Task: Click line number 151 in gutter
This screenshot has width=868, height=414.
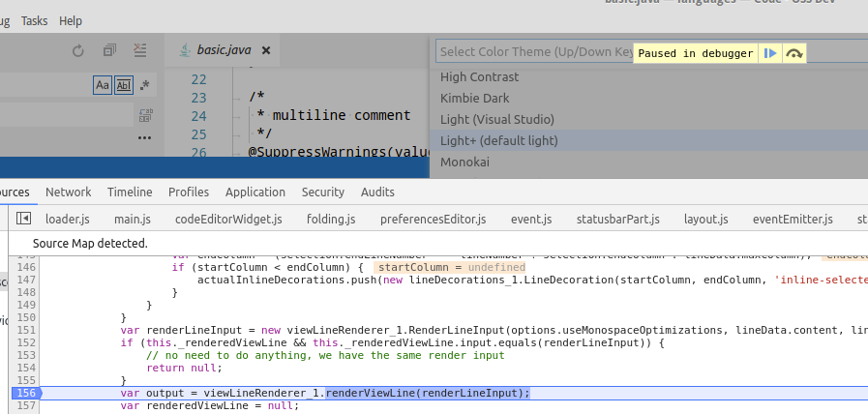Action: 25,330
